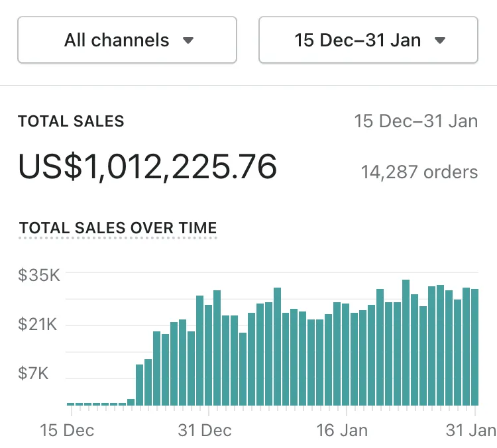Click the 15 Dec–31 Jan label beside Total Sales
Screen dimensions: 497x448
point(415,121)
